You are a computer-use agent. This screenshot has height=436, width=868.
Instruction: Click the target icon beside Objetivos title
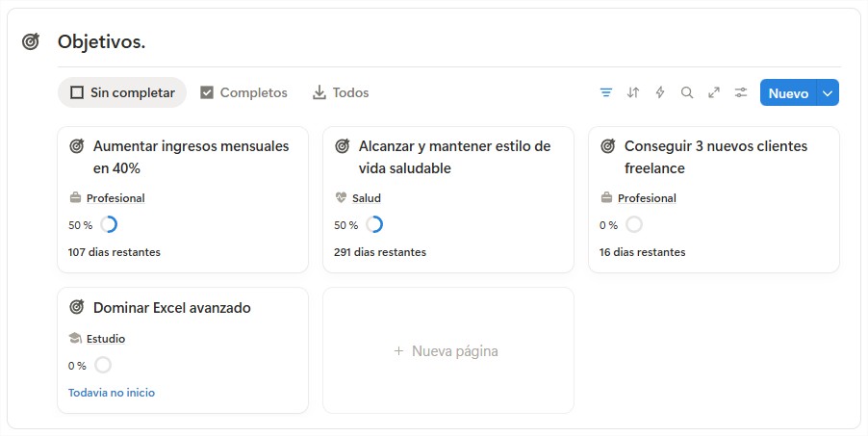(x=31, y=41)
